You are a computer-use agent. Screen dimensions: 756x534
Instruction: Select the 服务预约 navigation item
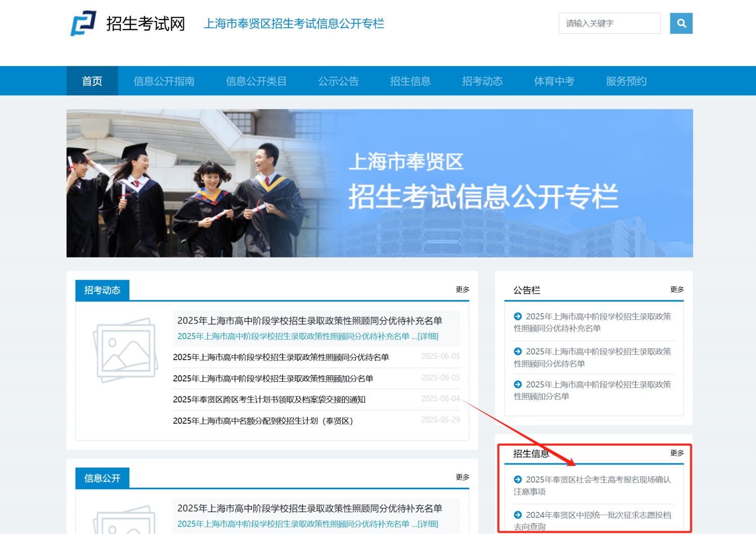pos(626,81)
